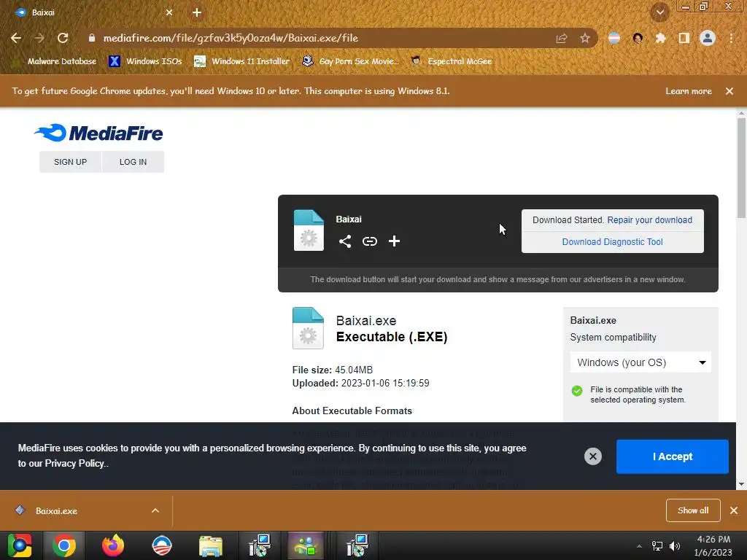This screenshot has height=560, width=747.
Task: Click Learn more on update notice
Action: [x=689, y=91]
